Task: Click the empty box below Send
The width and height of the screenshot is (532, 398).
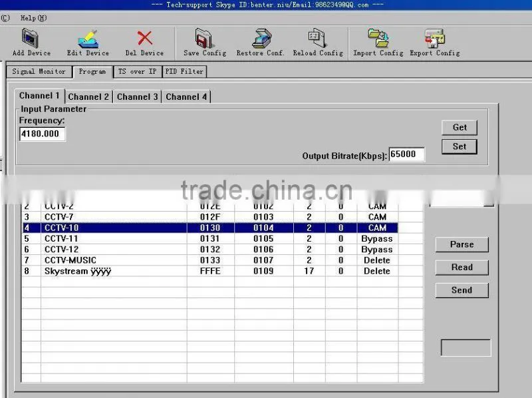Action: tap(466, 347)
